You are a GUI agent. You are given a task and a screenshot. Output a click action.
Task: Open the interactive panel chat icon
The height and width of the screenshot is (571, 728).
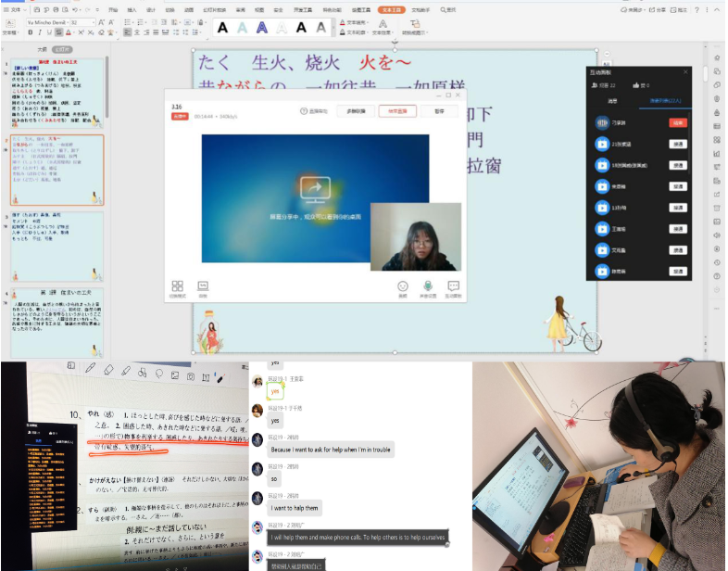454,287
